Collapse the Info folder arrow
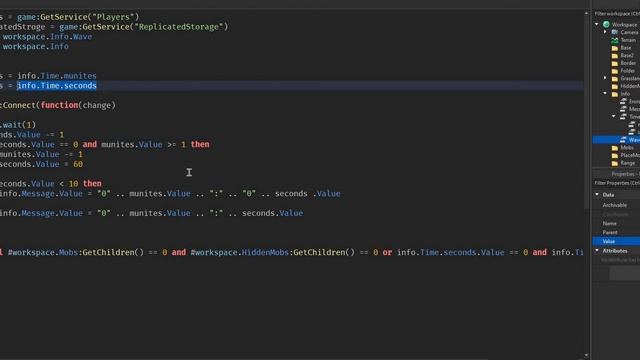This screenshot has width=640, height=360. pos(605,93)
